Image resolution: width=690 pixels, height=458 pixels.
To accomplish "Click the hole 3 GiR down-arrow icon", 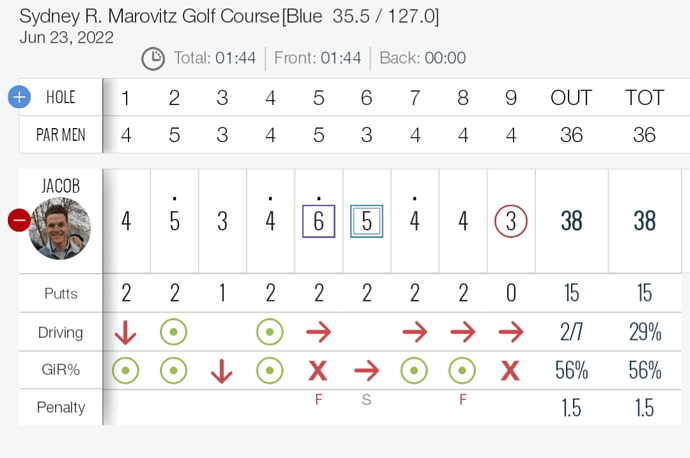I will [x=222, y=370].
